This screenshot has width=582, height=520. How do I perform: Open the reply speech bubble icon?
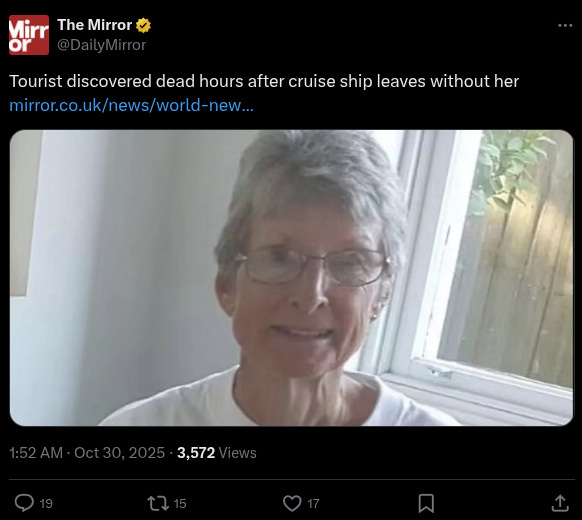coord(24,503)
